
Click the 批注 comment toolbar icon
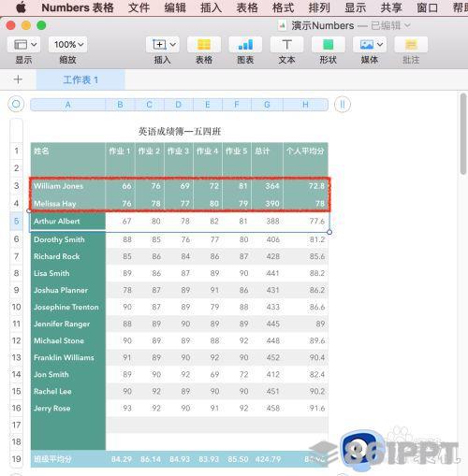pyautogui.click(x=411, y=45)
